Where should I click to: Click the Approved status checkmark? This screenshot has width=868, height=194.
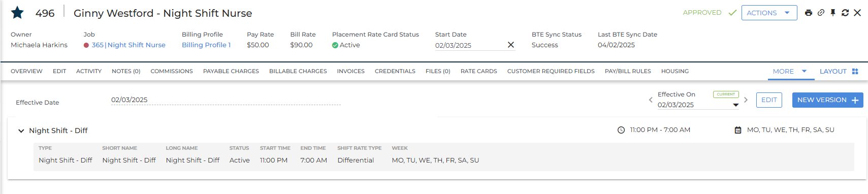coord(732,13)
